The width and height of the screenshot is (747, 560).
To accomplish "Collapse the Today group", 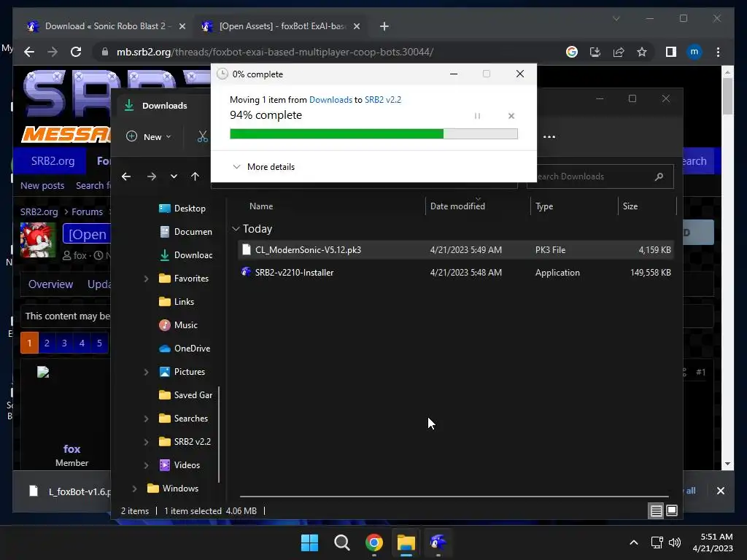I will point(236,228).
